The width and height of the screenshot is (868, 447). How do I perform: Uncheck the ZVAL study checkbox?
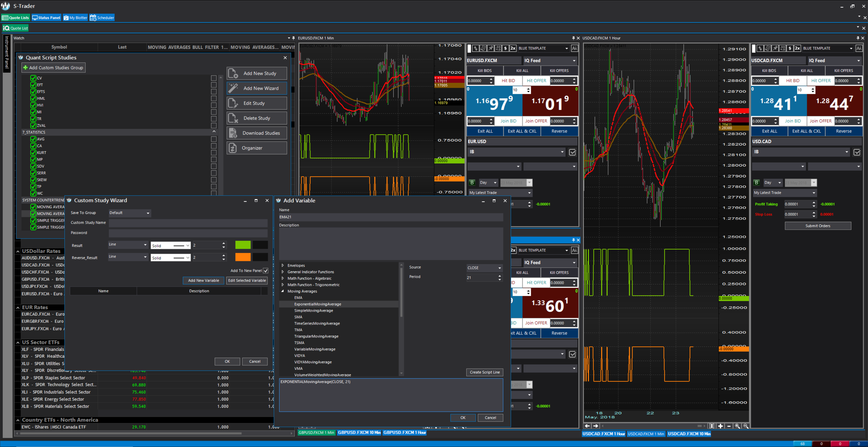[33, 126]
